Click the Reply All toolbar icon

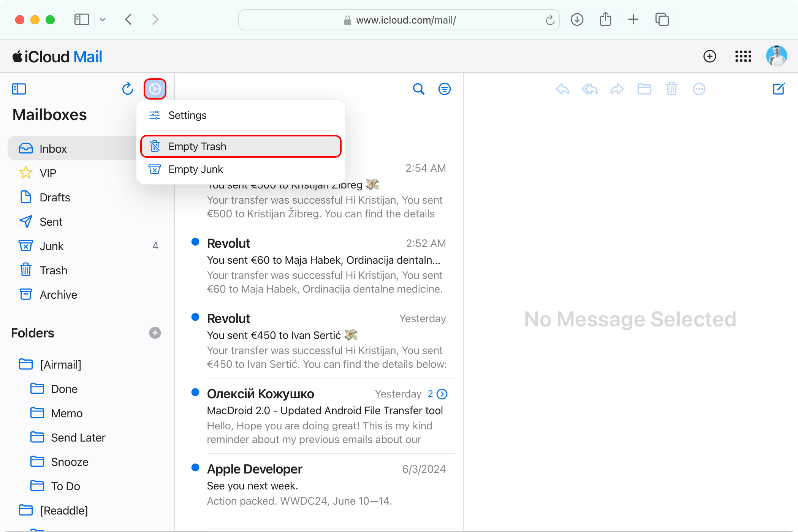[x=590, y=89]
